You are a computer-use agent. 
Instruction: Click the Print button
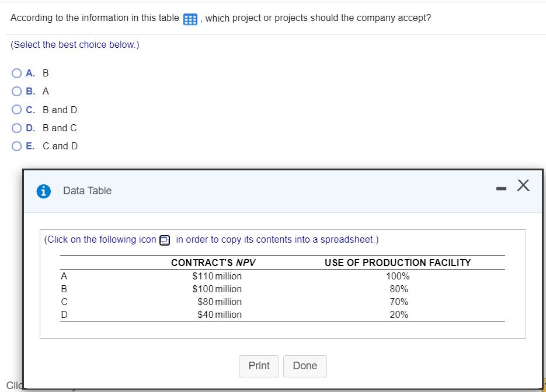tap(258, 366)
